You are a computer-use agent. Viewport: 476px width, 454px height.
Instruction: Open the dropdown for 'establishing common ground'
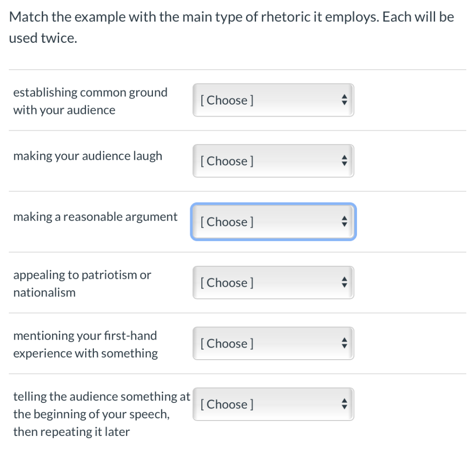coord(273,100)
